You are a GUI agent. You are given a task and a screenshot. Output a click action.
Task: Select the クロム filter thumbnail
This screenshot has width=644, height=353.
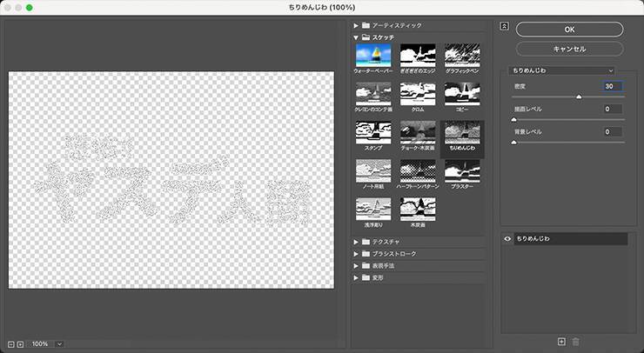pos(418,94)
